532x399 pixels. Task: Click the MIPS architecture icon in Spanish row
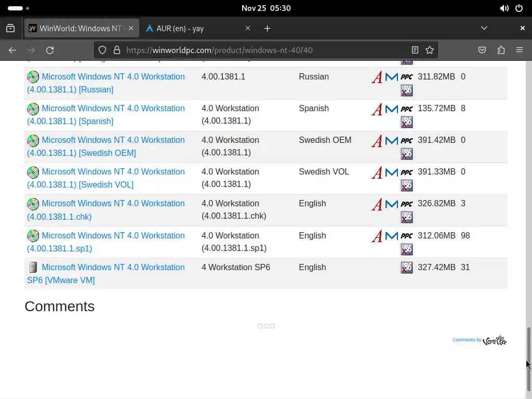click(391, 109)
